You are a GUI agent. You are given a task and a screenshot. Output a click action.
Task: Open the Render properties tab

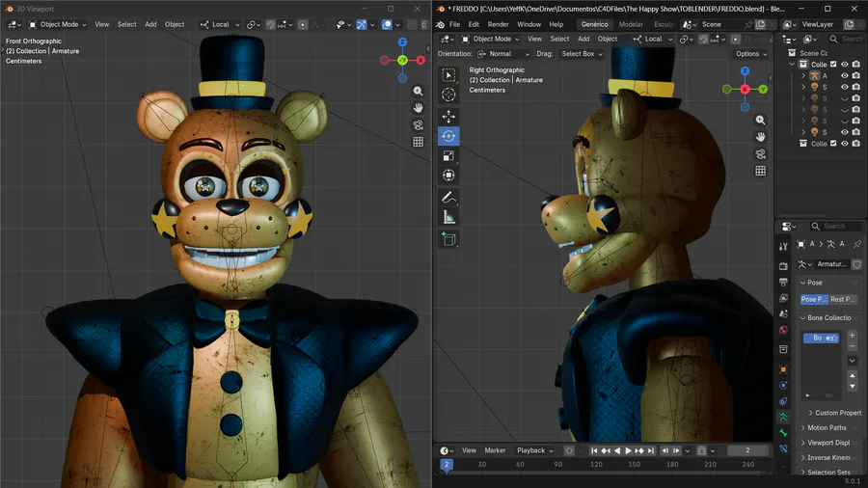click(x=783, y=266)
